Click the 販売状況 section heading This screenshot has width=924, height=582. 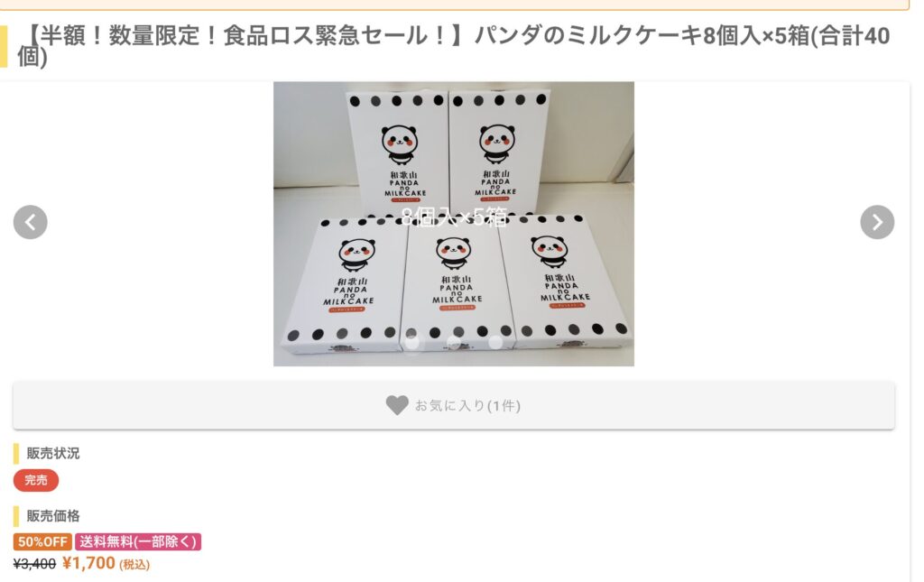point(52,453)
